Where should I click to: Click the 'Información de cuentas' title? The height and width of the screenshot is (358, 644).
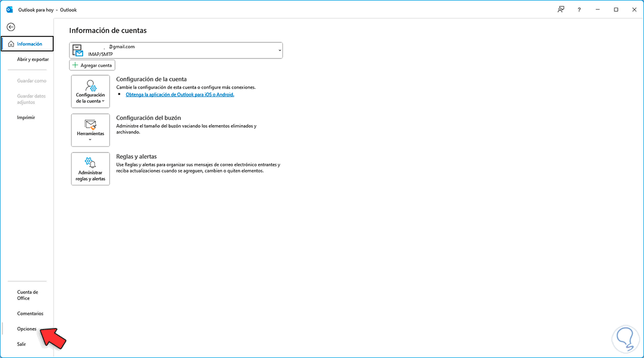click(108, 31)
